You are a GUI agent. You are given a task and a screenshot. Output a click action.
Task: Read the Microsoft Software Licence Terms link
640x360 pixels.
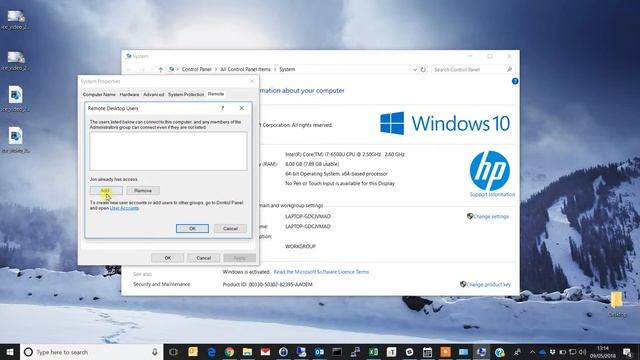click(x=321, y=272)
